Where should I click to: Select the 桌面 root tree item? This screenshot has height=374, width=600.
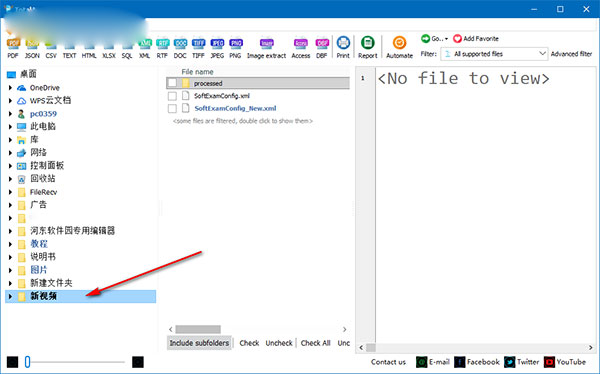click(28, 74)
